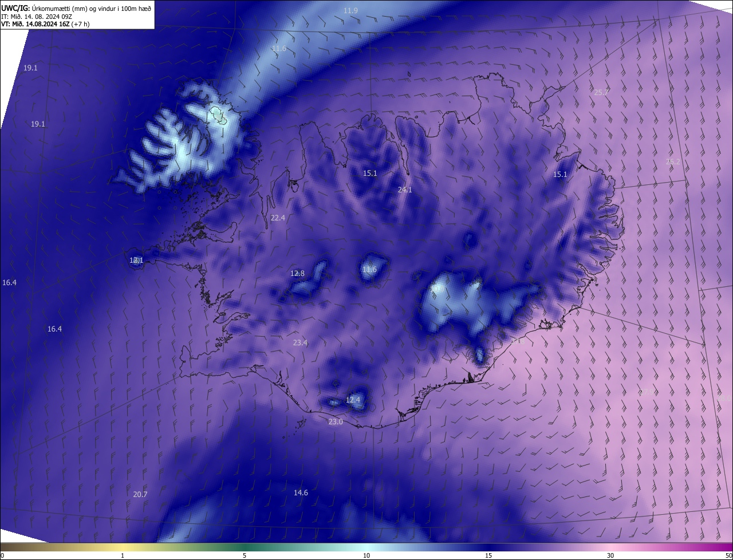
Task: Click the VT: Mið. 14.08.2024 16Z line
Action: pyautogui.click(x=45, y=24)
